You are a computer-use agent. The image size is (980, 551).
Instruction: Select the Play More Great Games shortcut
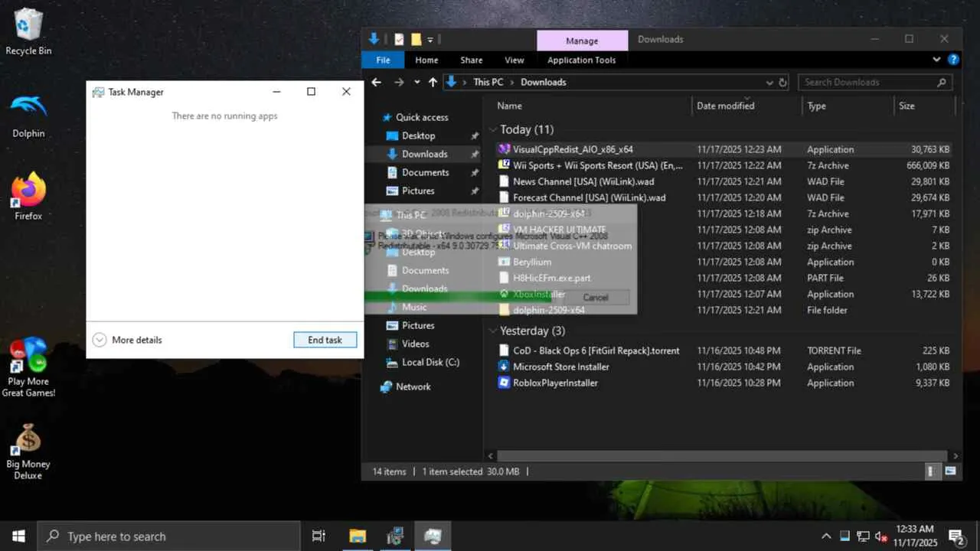(28, 367)
